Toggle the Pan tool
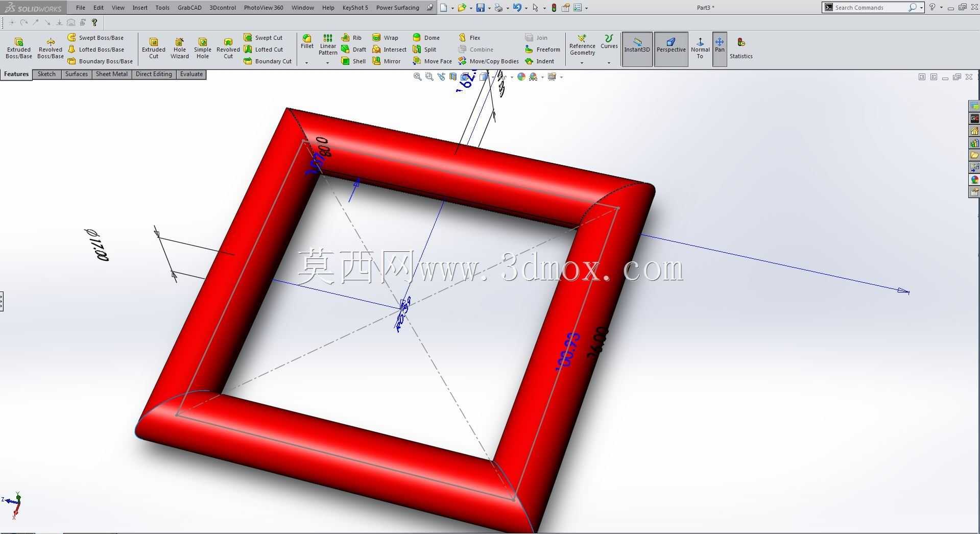This screenshot has width=980, height=534. (720, 49)
